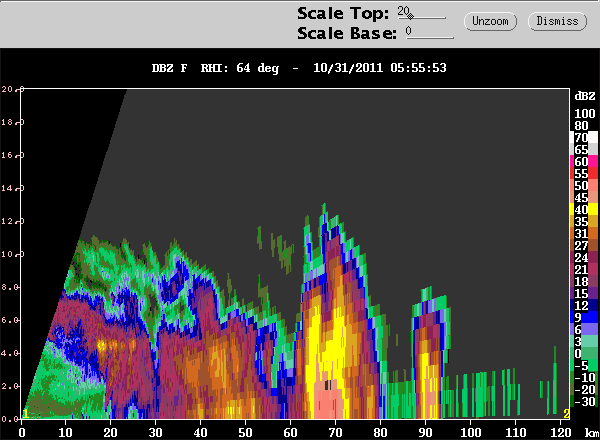The width and height of the screenshot is (600, 440).
Task: Click the Unzoom button
Action: tap(490, 21)
